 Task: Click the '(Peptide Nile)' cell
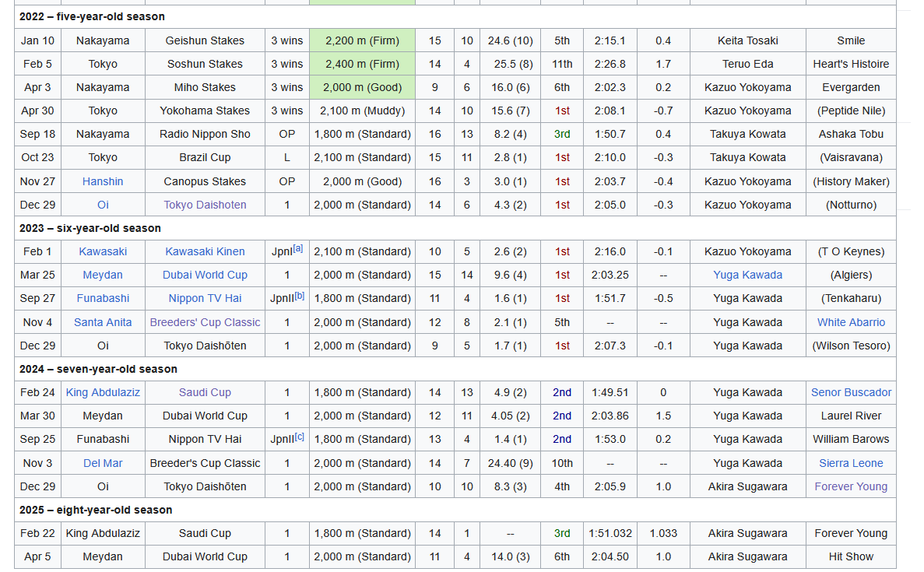tap(850, 111)
